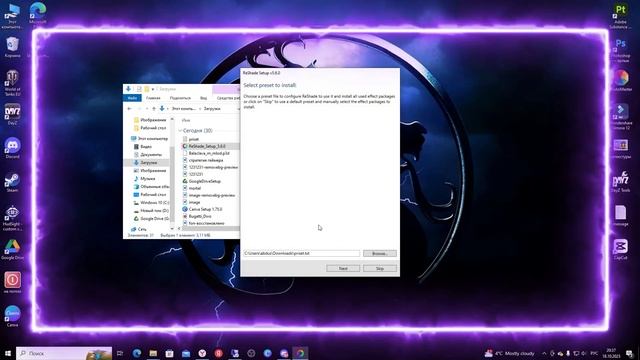
Task: Open the DayZ Tools desktop icon
Action: (620, 182)
